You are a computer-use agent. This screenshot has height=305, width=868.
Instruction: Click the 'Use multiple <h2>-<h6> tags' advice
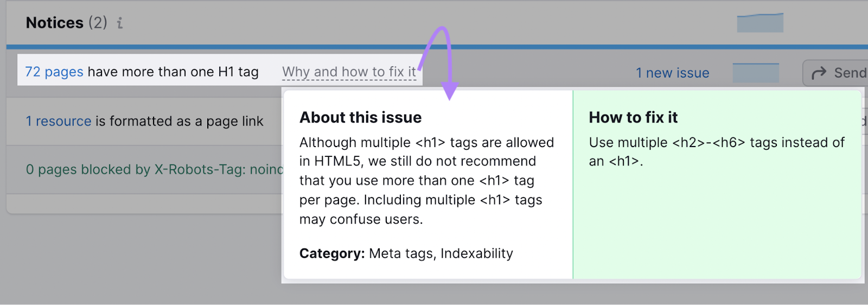click(x=716, y=151)
